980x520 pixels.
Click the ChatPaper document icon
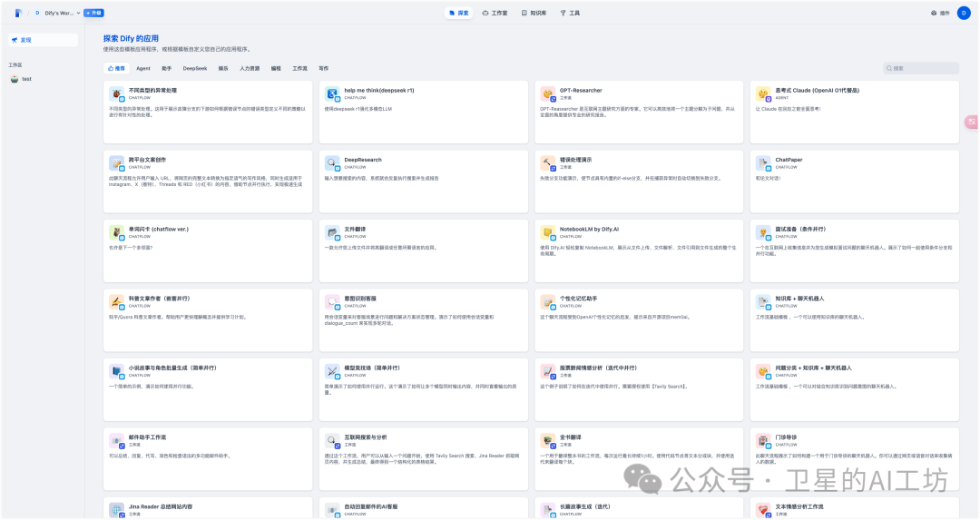[764, 163]
